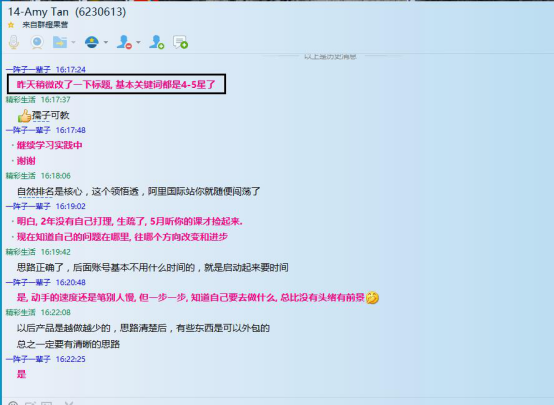Start a voice call with microphone icon
This screenshot has height=405, width=554.
pyautogui.click(x=14, y=42)
